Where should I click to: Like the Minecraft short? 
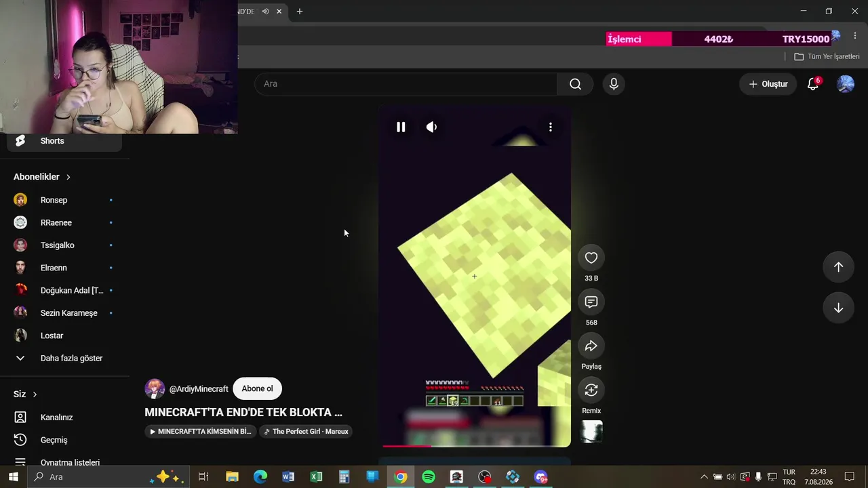591,258
